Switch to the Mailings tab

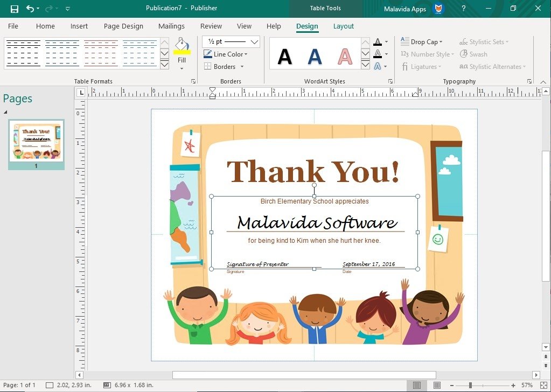[171, 26]
